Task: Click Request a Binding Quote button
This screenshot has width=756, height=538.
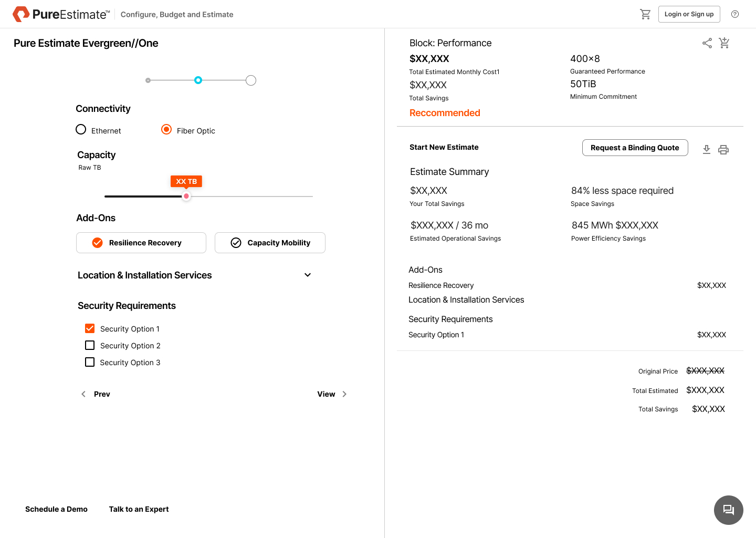Action: pos(635,148)
